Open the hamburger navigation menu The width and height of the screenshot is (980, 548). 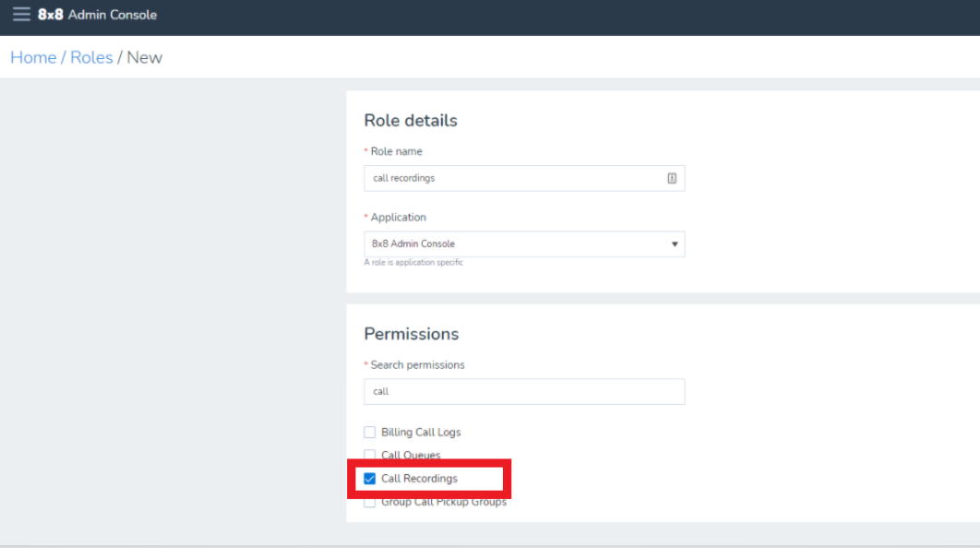pyautogui.click(x=20, y=15)
